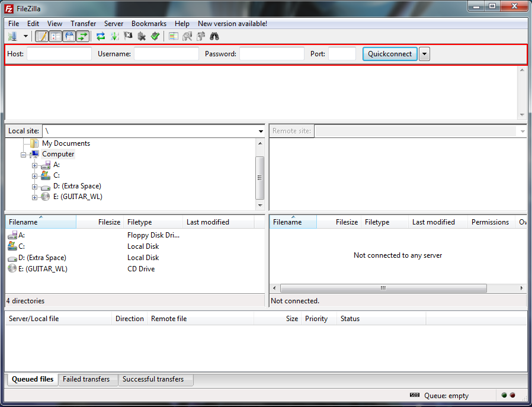Refresh the file and folder lists
This screenshot has width=532, height=407.
101,36
